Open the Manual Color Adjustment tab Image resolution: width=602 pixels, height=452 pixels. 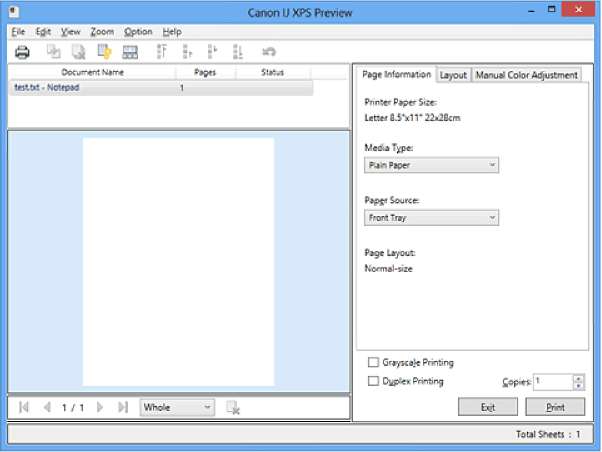[x=526, y=75]
